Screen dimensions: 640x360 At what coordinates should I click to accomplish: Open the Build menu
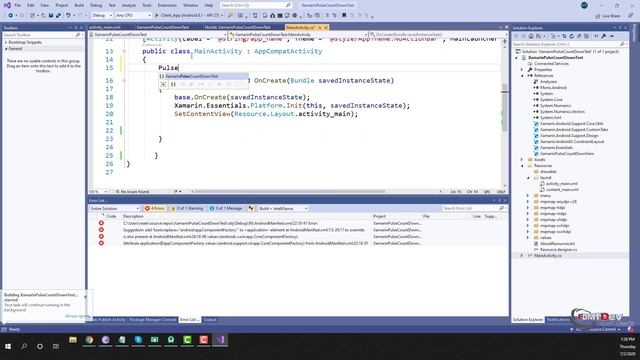79,5
